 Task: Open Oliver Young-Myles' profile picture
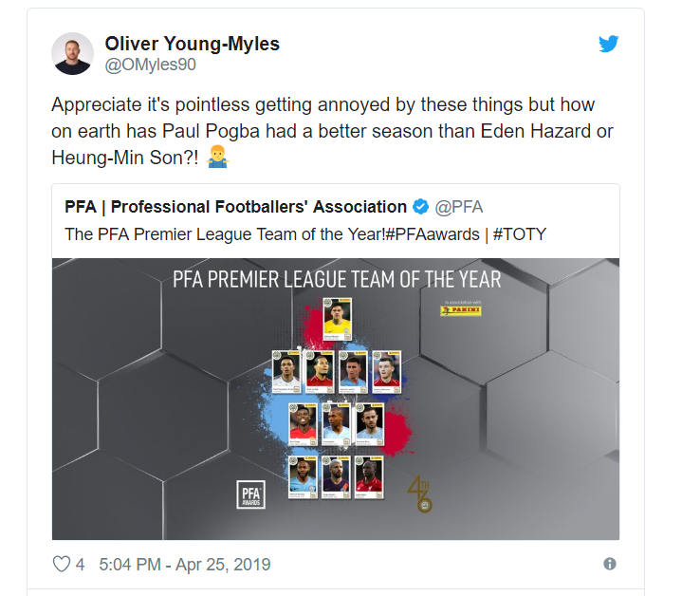(72, 54)
